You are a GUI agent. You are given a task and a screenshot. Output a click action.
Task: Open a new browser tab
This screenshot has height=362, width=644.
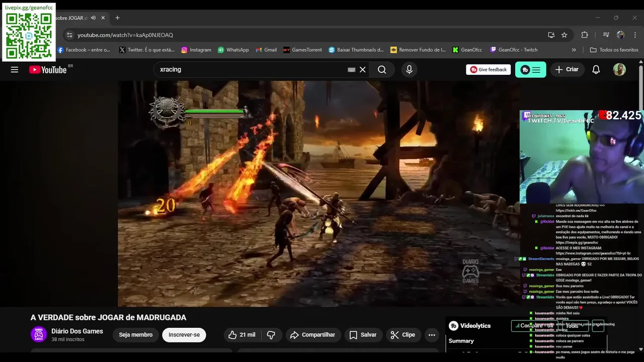tap(117, 18)
